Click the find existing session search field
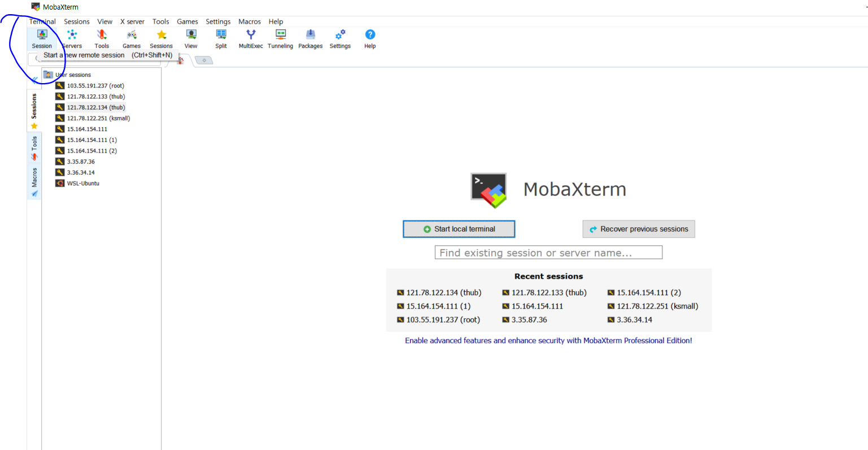Screen dimensions: 868x450 point(548,252)
